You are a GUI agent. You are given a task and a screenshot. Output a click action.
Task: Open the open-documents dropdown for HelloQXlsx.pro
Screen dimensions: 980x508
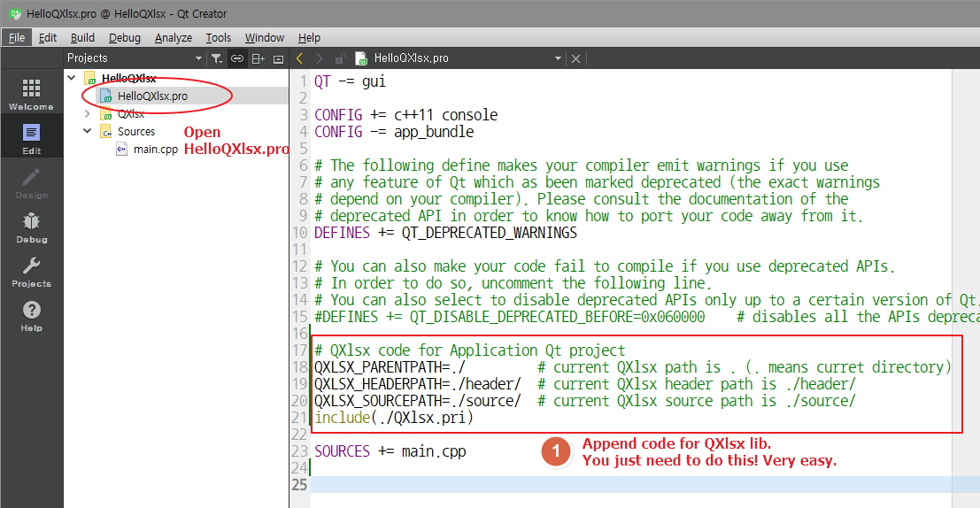[x=558, y=58]
